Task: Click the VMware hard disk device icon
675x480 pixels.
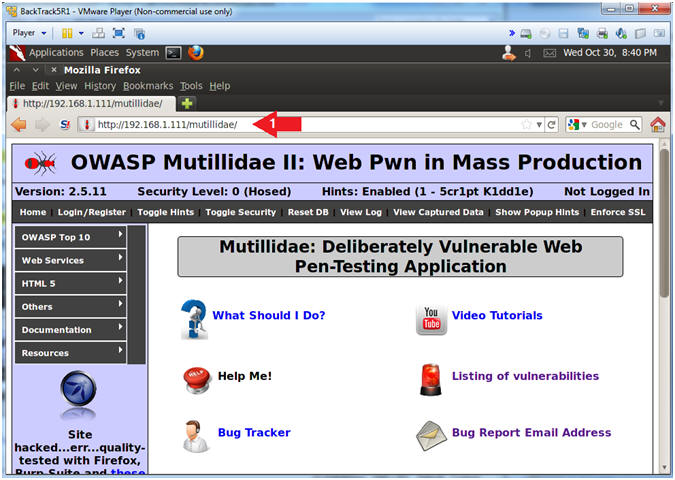Action: 526,33
